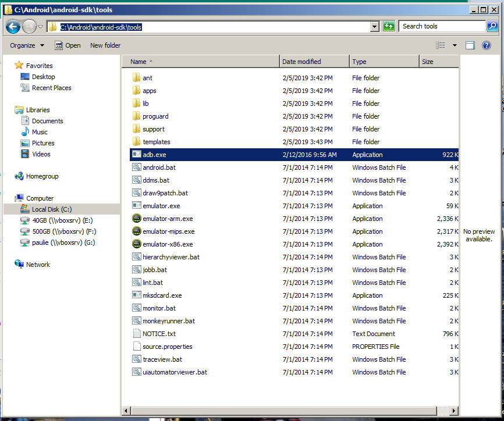Click the Change your view icon
The image size is (504, 421).
(441, 45)
